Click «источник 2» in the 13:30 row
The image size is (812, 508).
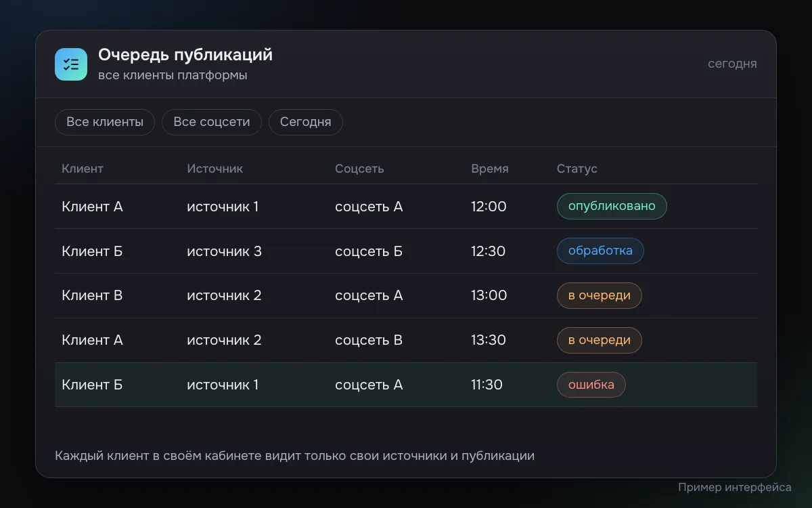(224, 340)
